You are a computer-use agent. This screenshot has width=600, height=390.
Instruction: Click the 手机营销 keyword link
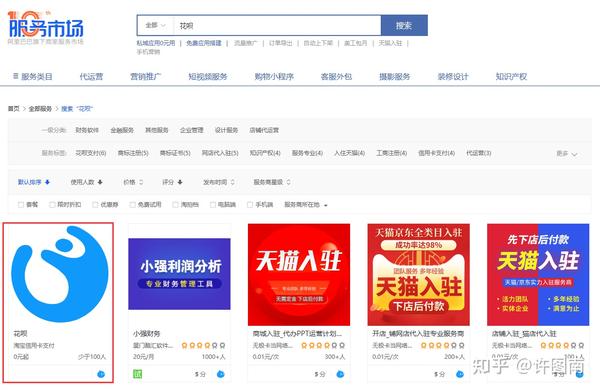pos(148,52)
